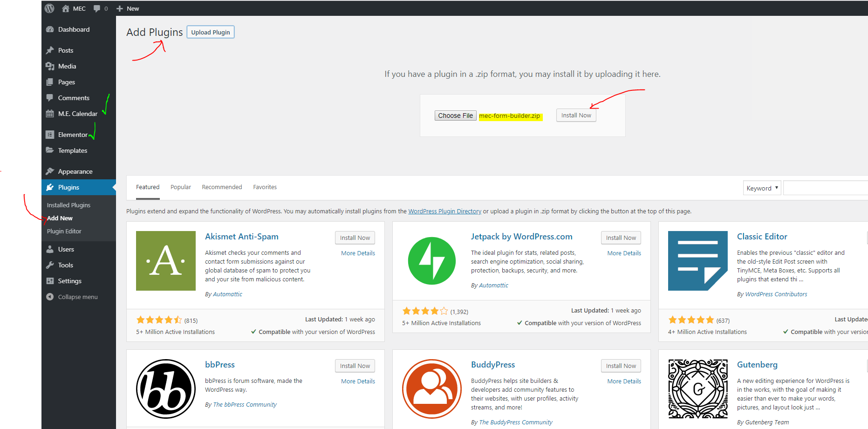This screenshot has width=868, height=429.
Task: Click the BuddyPress plugin logo
Action: pyautogui.click(x=432, y=389)
